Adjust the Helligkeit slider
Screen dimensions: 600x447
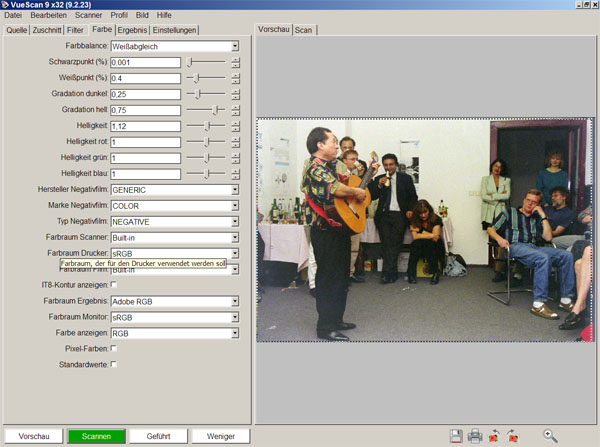pyautogui.click(x=207, y=126)
